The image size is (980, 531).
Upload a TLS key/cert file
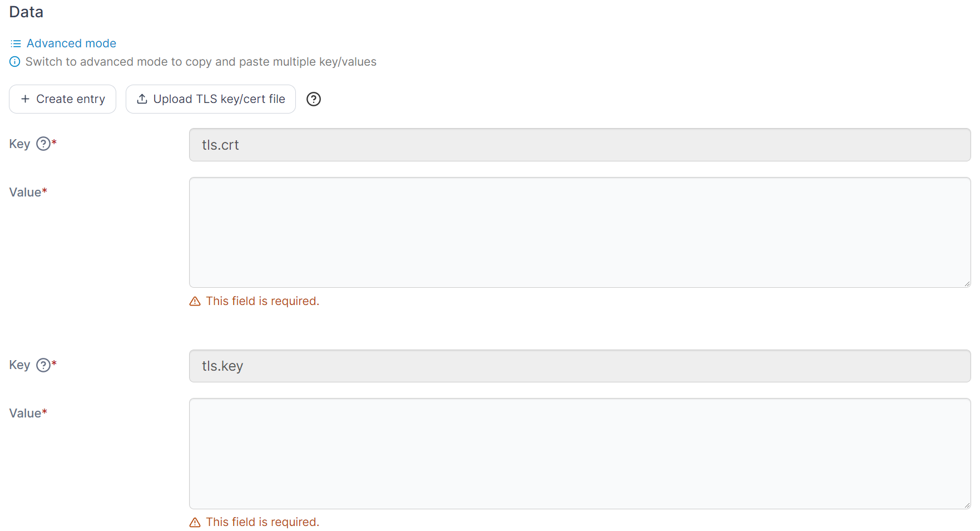210,99
